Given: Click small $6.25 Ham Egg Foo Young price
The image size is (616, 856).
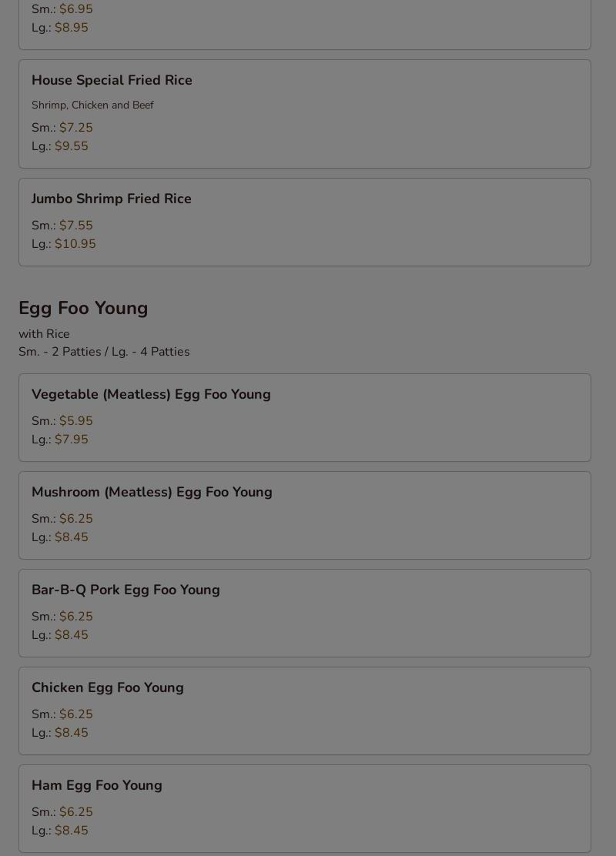Looking at the screenshot, I should 76,811.
